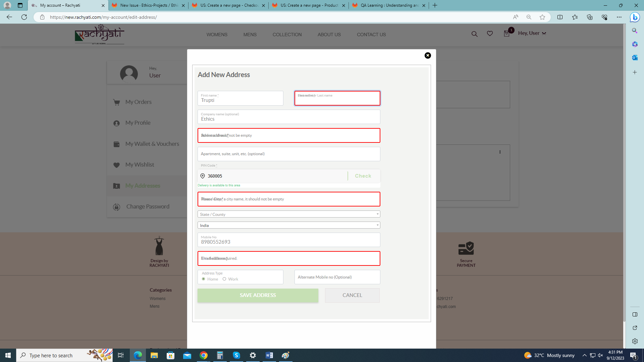Open the shopping cart icon
Viewport: 644px width, 362px height.
coord(506,34)
